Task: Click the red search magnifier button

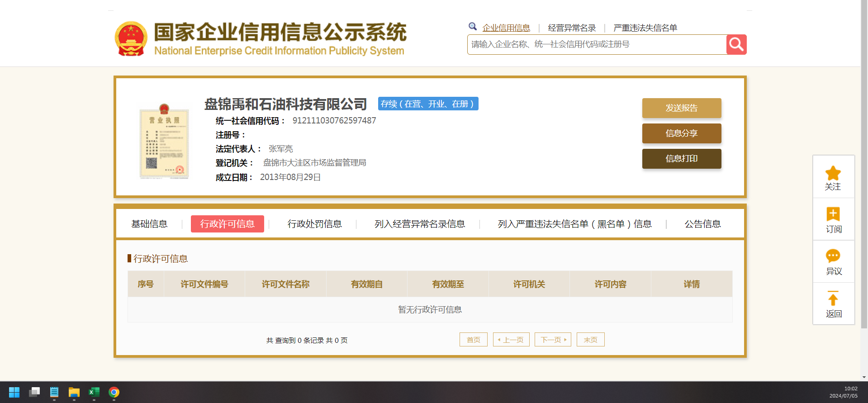Action: coord(736,44)
